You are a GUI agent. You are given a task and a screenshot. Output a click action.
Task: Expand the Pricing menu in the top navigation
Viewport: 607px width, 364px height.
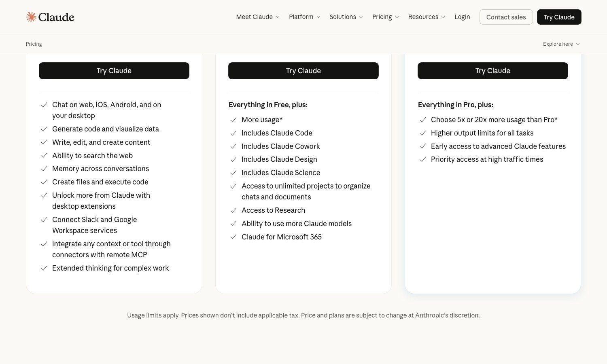click(x=386, y=17)
